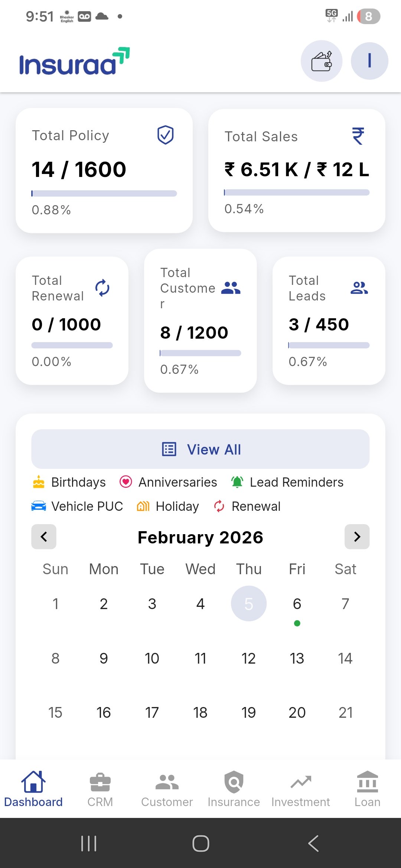Tap the Total Leads people icon
The width and height of the screenshot is (401, 868).
[359, 288]
